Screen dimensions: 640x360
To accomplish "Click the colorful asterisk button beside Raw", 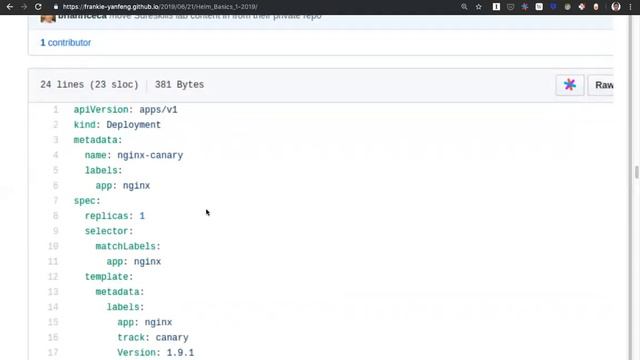I will tap(570, 85).
